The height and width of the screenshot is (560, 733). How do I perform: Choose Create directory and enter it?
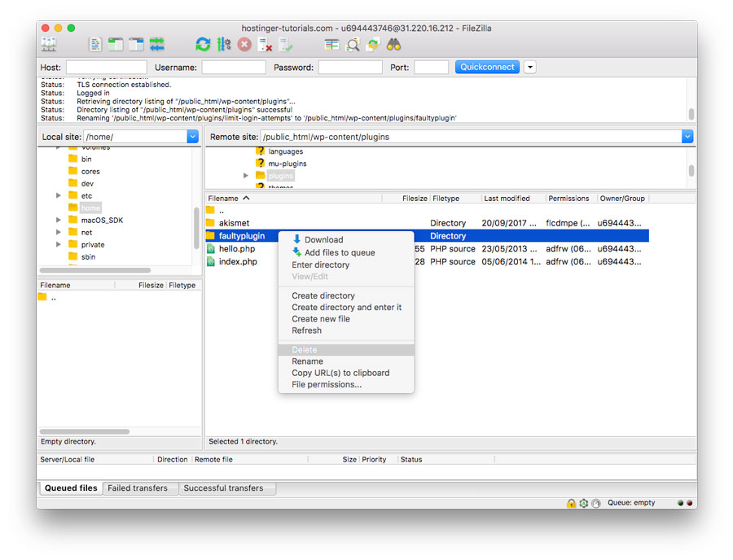pos(346,308)
